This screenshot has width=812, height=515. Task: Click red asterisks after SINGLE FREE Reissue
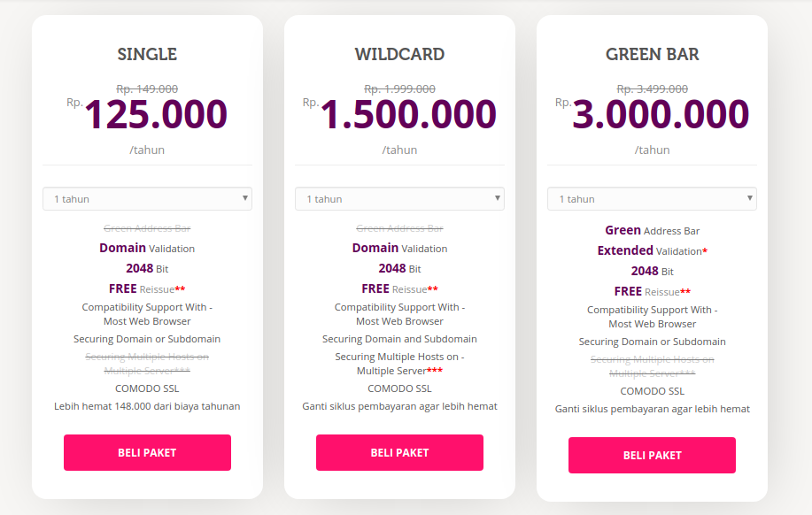point(180,288)
